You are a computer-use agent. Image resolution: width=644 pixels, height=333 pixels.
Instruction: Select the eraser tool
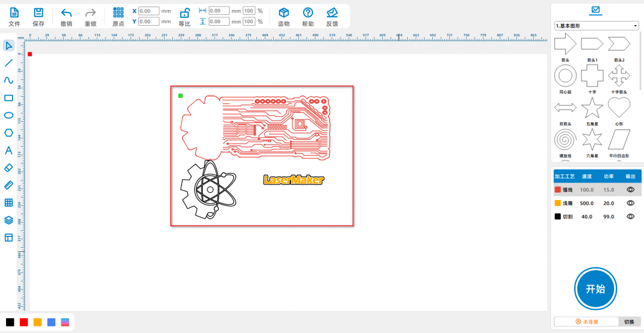8,168
